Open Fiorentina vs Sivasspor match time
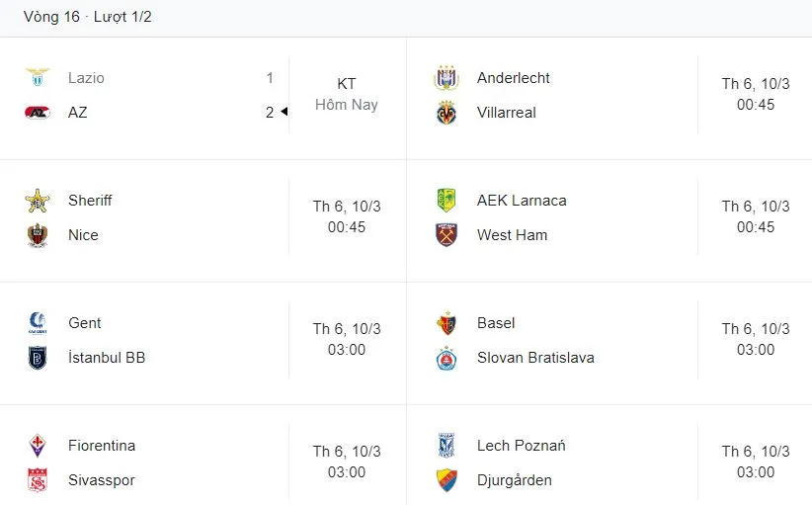The image size is (812, 505). click(346, 462)
